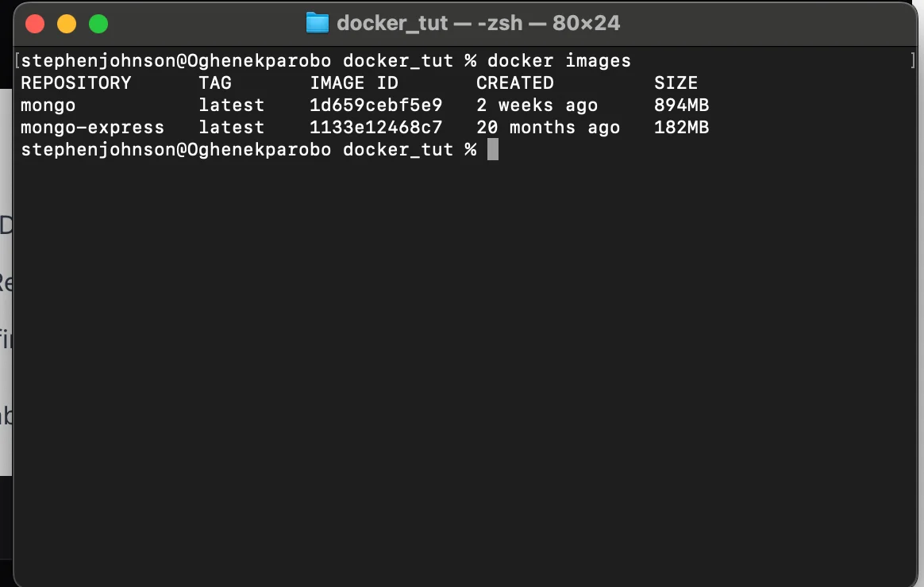Click the blue folder icon in title bar

(x=317, y=23)
